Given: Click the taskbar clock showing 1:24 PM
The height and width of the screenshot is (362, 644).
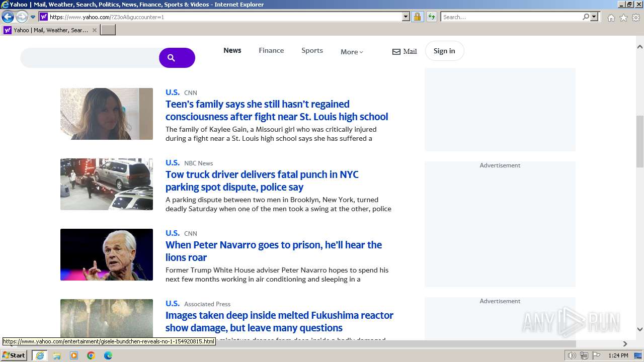Looking at the screenshot, I should click(x=618, y=355).
